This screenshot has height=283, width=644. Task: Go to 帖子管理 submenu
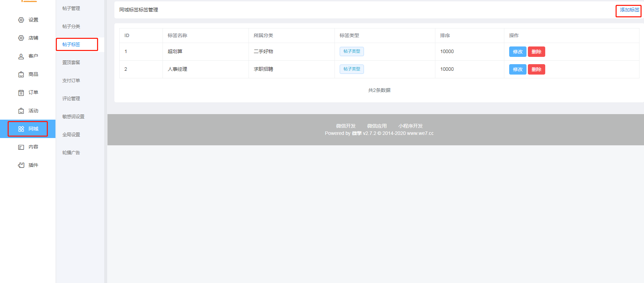coord(71,8)
